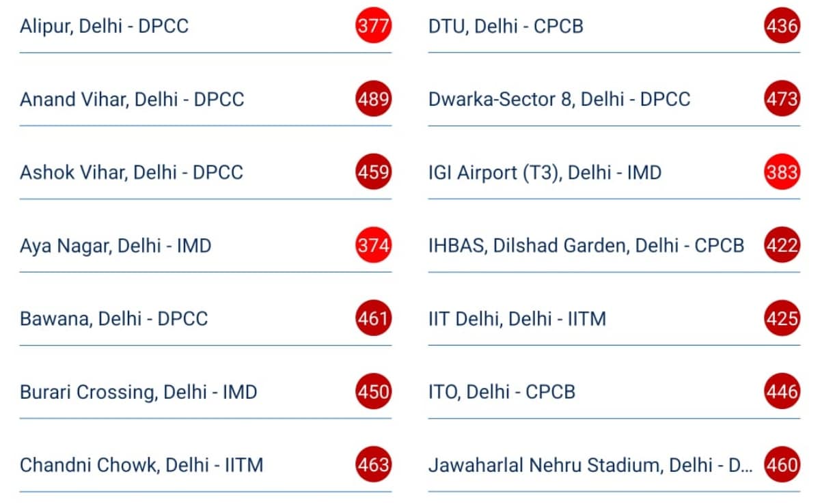This screenshot has width=820, height=504.
Task: Open Anand Vihar, Delhi - DPCC station
Action: click(132, 99)
